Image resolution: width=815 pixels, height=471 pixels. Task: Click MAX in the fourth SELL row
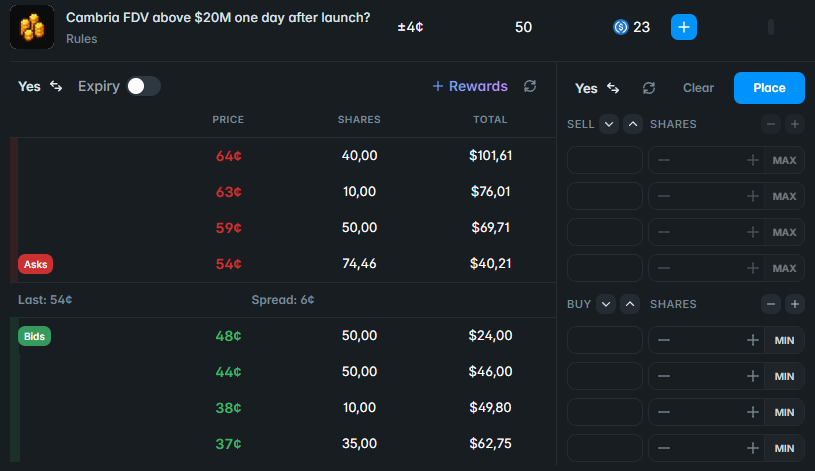784,268
